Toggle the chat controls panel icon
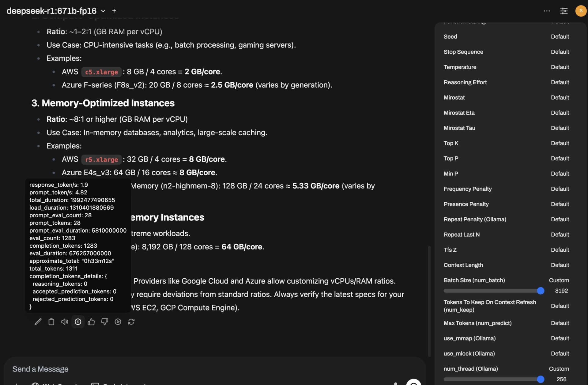 pos(564,11)
